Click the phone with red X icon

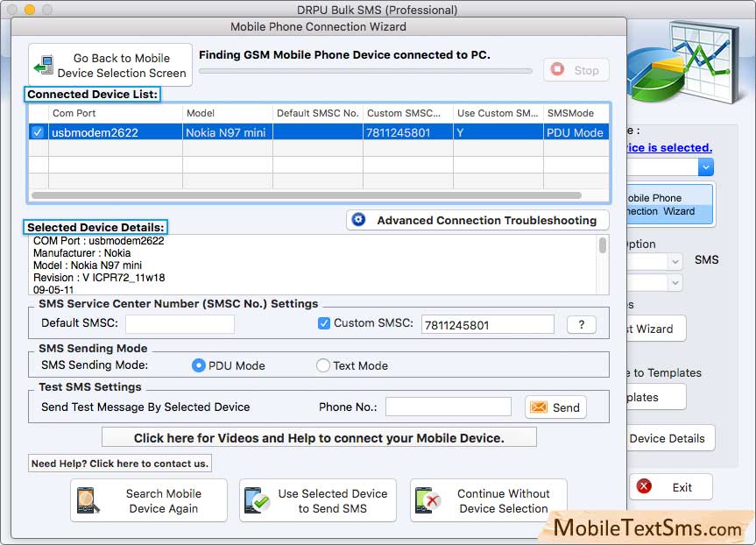(427, 500)
